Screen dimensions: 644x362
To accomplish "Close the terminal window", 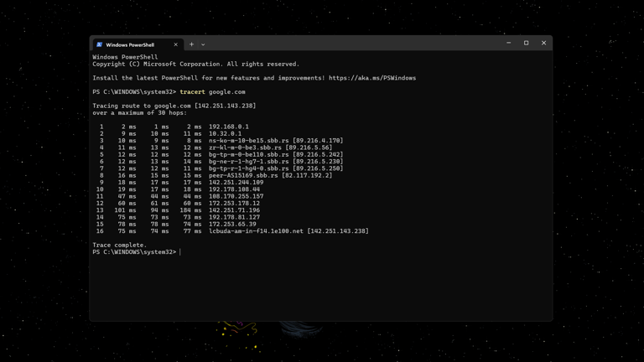I will 543,43.
